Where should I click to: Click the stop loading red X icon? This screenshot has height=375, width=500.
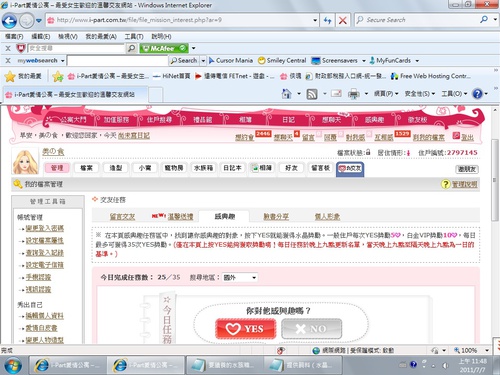coord(342,20)
